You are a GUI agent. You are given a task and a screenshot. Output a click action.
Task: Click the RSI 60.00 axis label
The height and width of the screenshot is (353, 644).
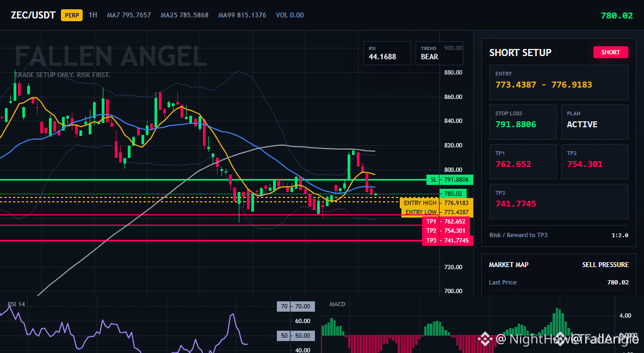point(302,321)
